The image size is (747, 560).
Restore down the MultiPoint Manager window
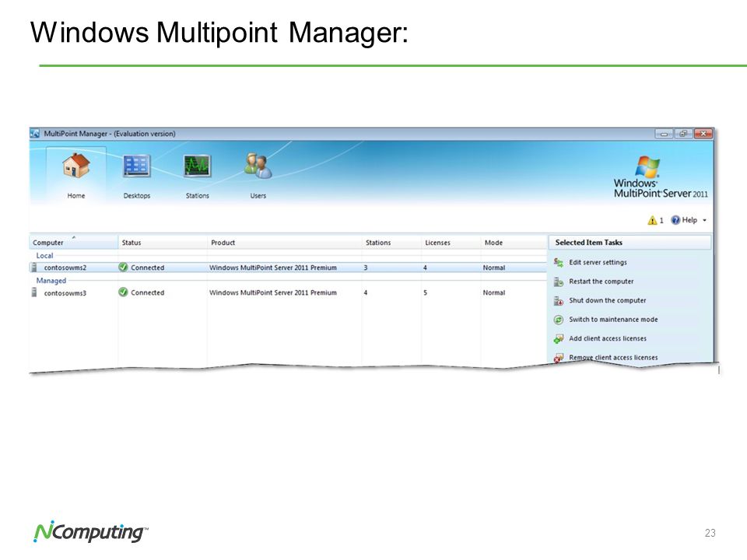(683, 134)
